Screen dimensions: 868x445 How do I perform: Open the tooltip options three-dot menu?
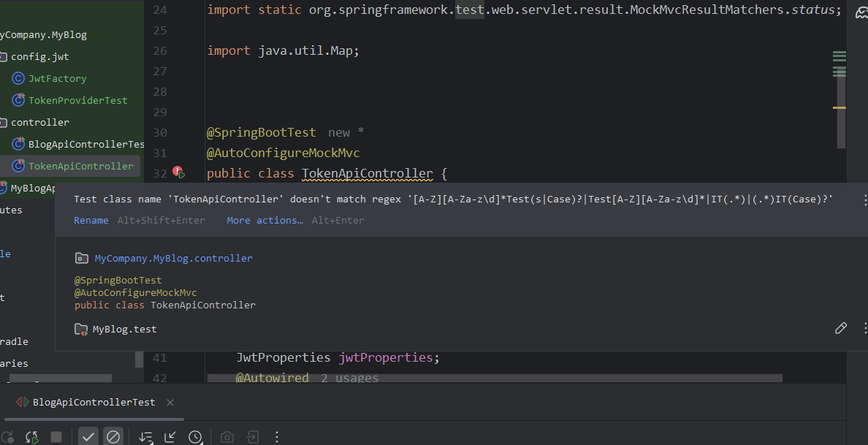864,199
